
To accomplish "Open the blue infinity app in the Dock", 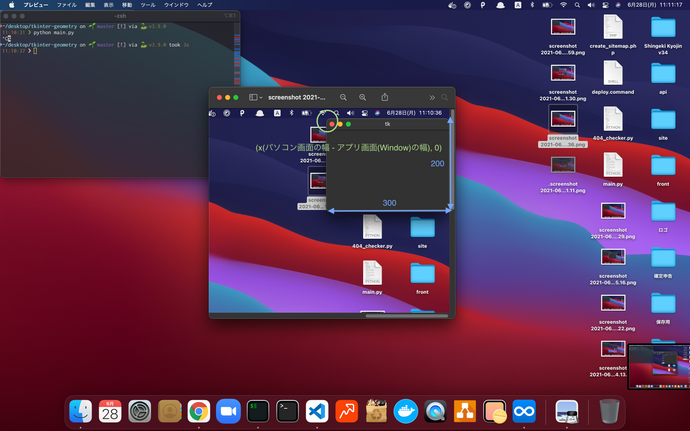I will click(x=524, y=411).
